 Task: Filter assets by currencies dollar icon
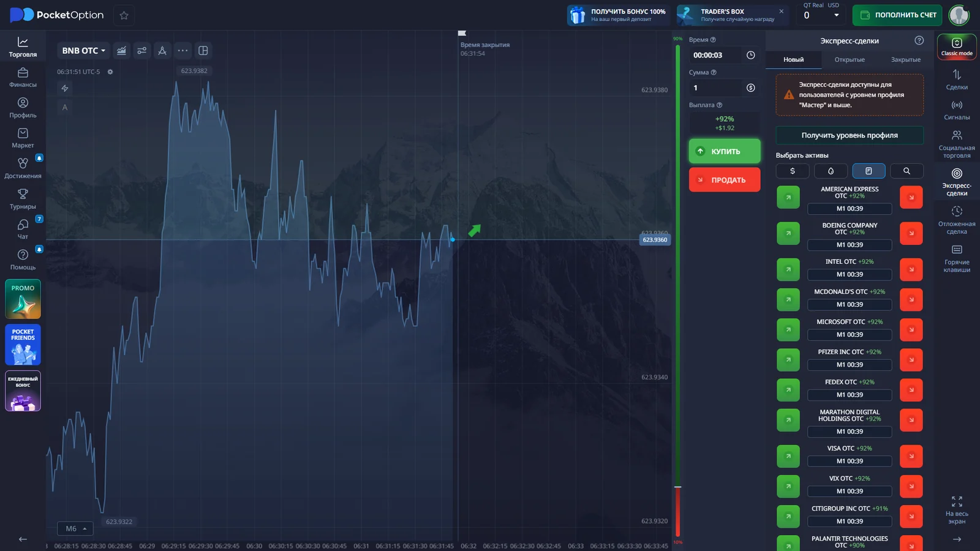pos(793,171)
